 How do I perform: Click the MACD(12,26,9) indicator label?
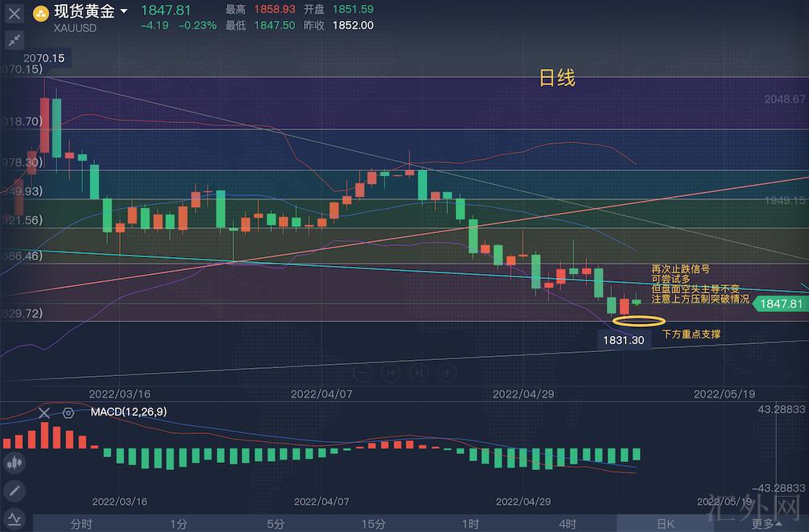pos(129,411)
